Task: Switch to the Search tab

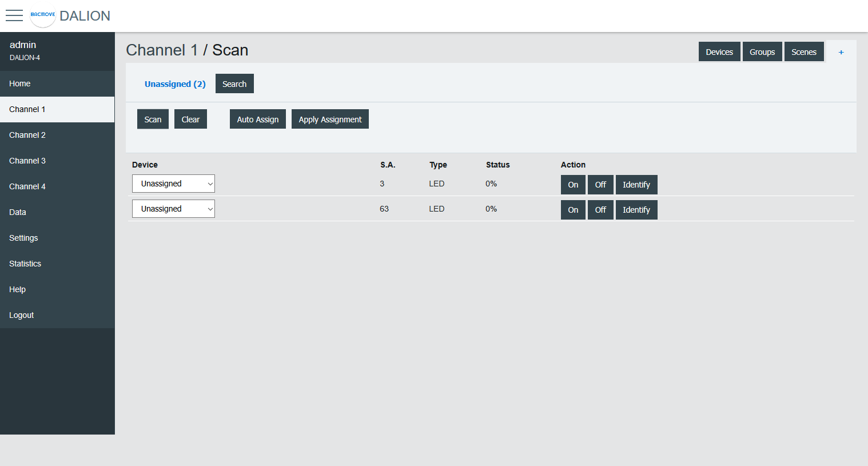Action: point(234,84)
